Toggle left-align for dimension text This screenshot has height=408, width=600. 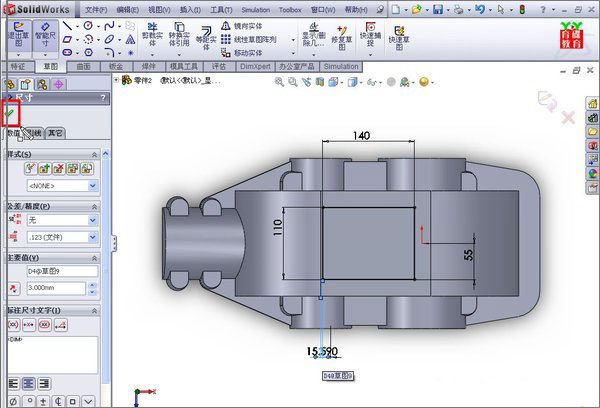tap(12, 382)
